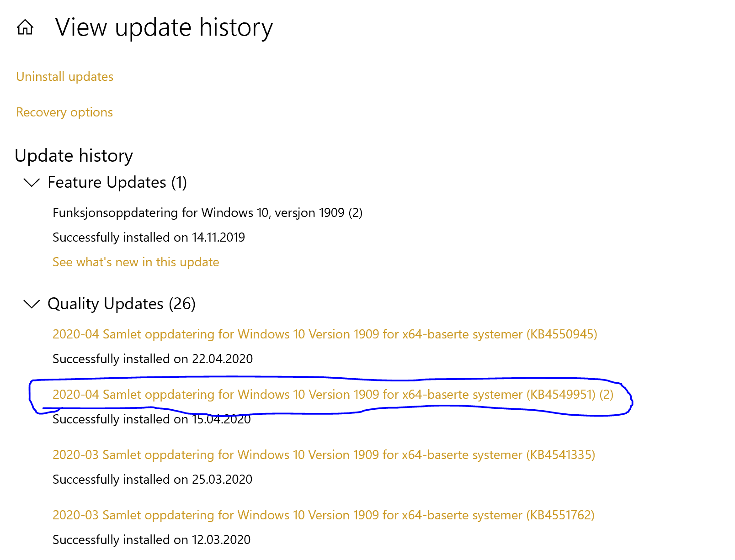The image size is (735, 560).
Task: Click the installed on 14.11.2019 status text
Action: 149,238
